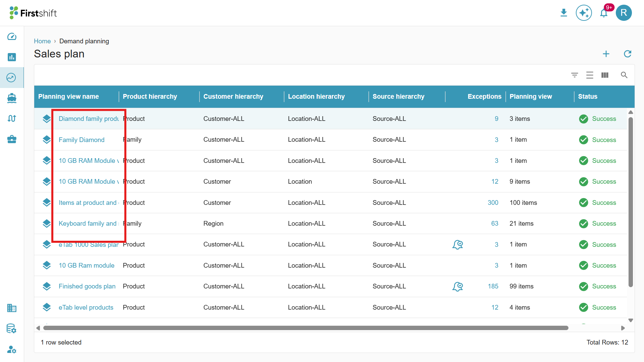Open Finished goods plan link
The height and width of the screenshot is (362, 644).
pyautogui.click(x=87, y=286)
